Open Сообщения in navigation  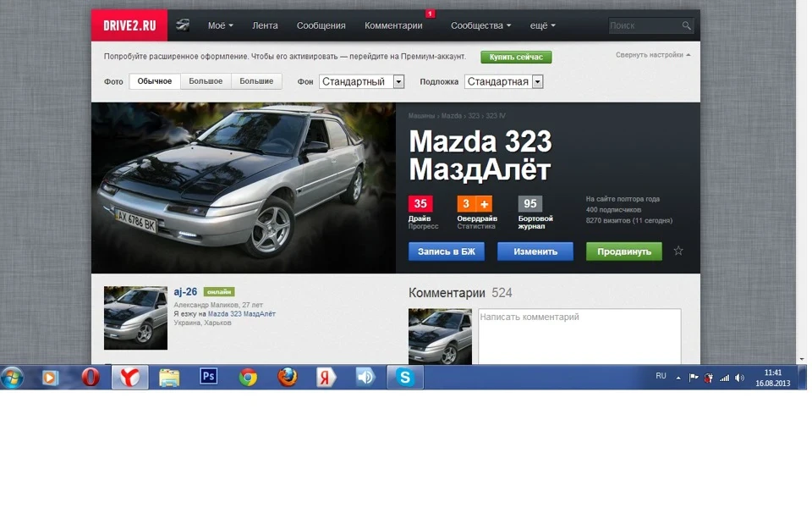coord(321,25)
